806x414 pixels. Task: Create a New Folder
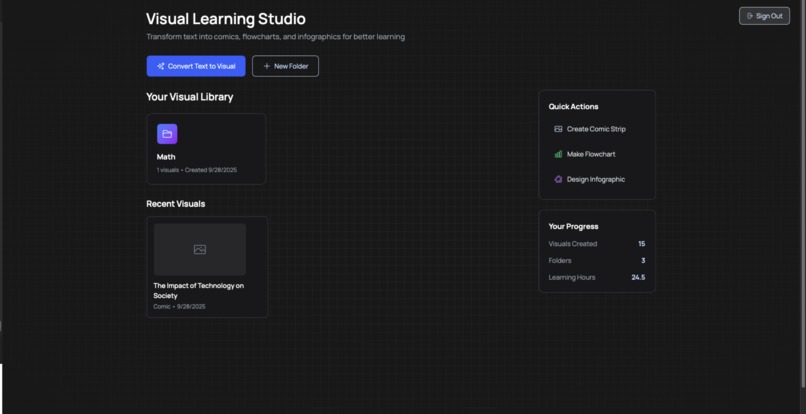285,66
